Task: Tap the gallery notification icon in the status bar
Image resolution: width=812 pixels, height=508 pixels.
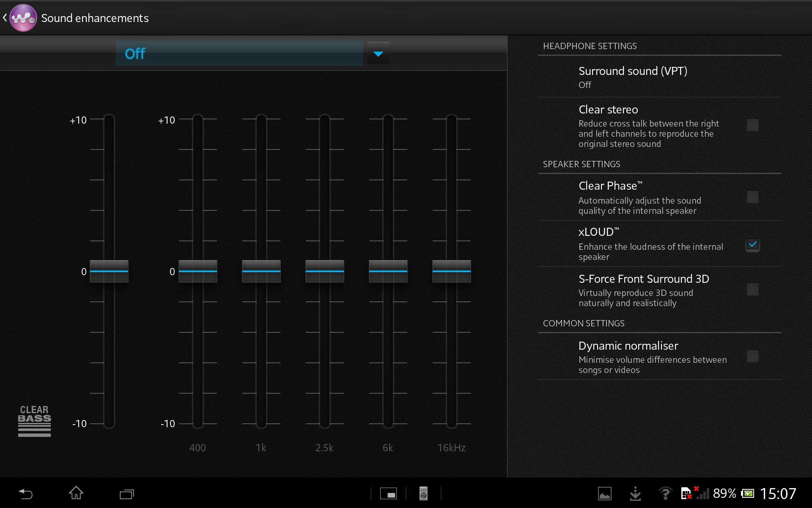Action: tap(605, 494)
